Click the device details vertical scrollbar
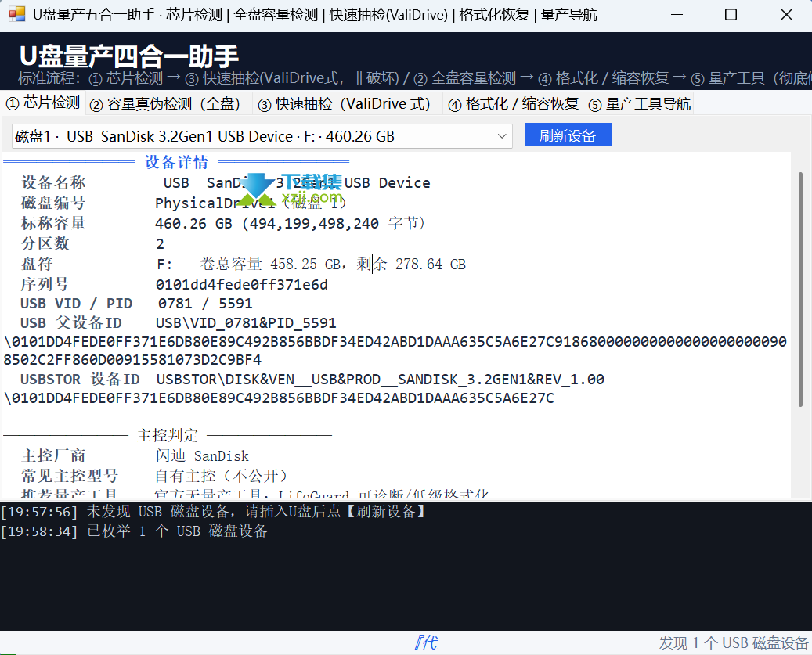This screenshot has height=655, width=812. [x=800, y=290]
